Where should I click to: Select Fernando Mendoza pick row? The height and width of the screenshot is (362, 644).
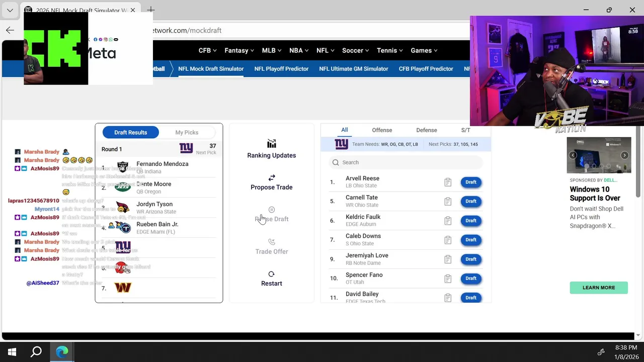point(159,167)
